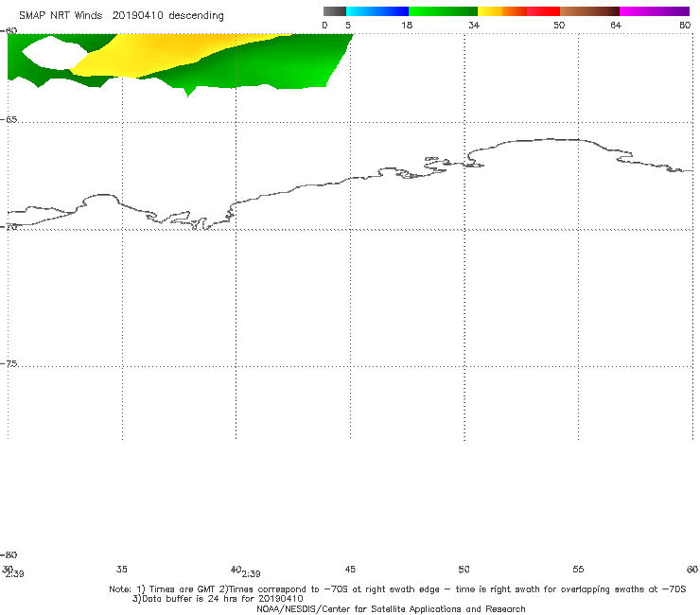The height and width of the screenshot is (615, 700).
Task: Click the word "descending" in the title
Action: [197, 16]
